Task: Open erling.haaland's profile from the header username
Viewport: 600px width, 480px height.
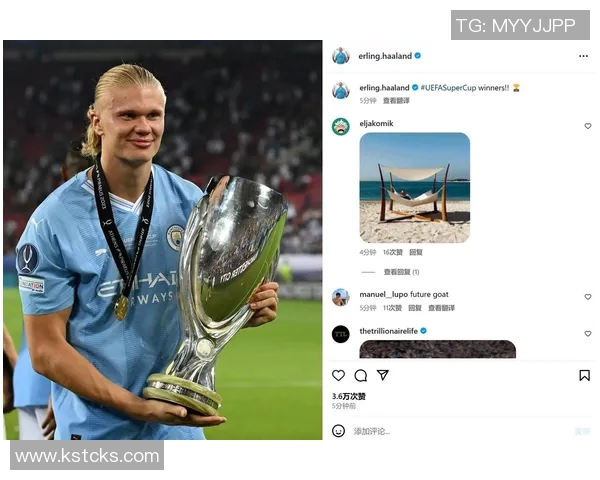Action: (385, 56)
